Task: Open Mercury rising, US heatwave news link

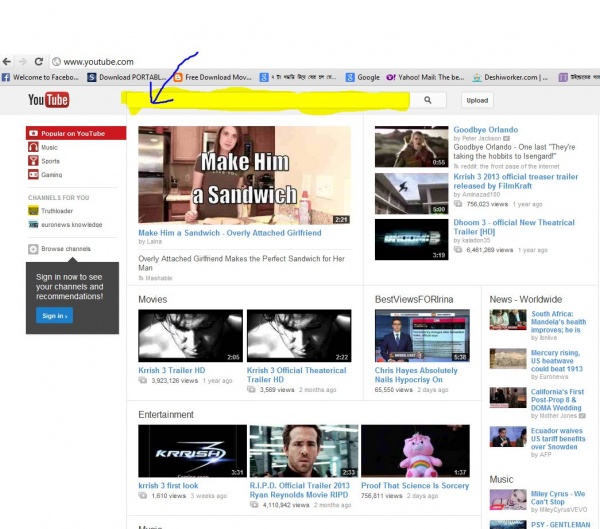Action: [x=557, y=361]
